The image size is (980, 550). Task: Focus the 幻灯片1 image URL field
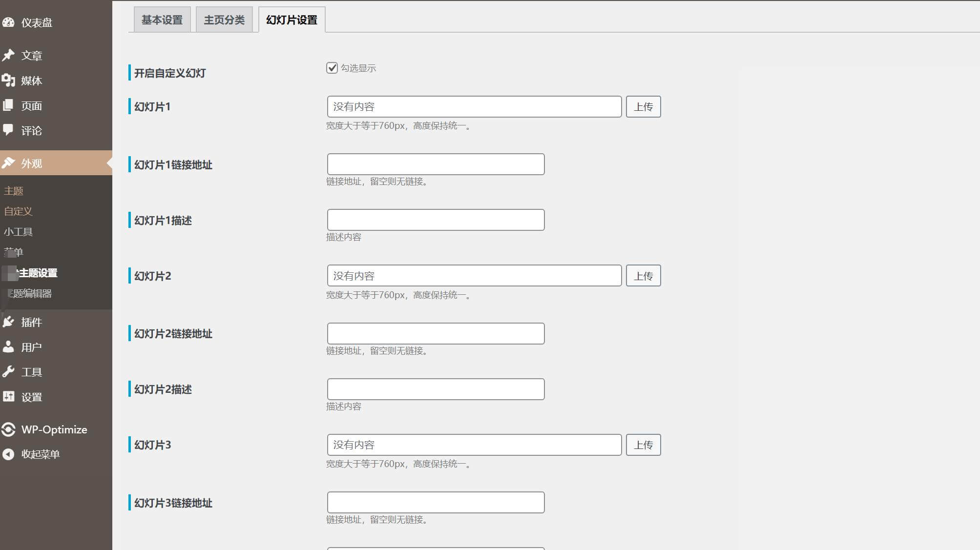click(x=474, y=106)
